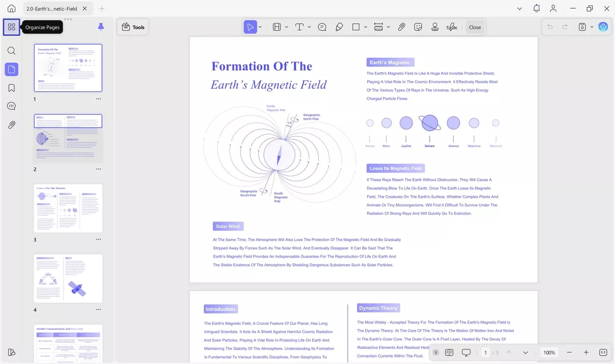Toggle the pin on thumbnail panel
The image size is (615, 364).
(101, 27)
